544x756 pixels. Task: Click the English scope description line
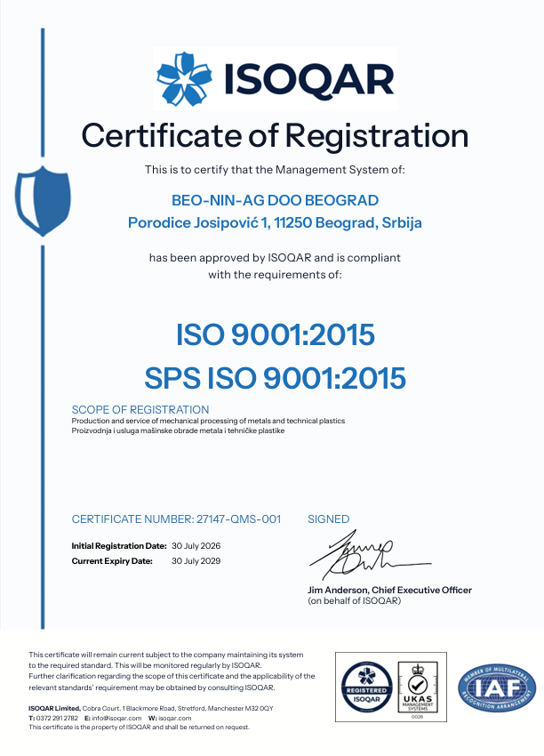(x=208, y=421)
